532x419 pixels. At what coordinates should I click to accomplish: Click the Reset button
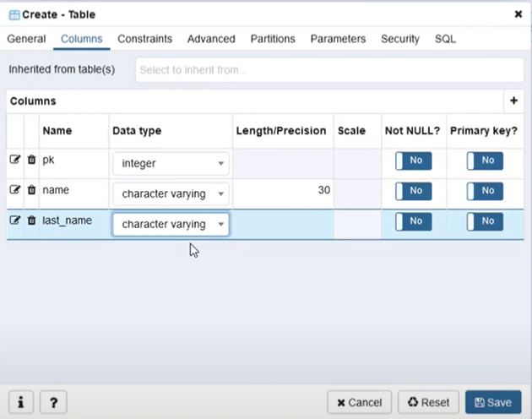428,402
